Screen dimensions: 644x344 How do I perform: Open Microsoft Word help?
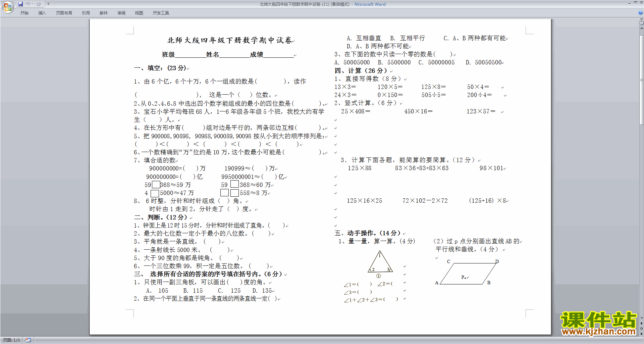tap(641, 13)
